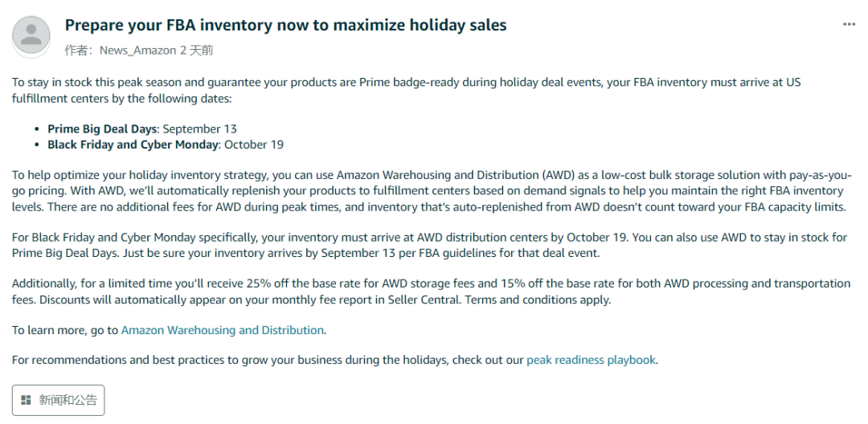Viewport: 868px width, 424px height.
Task: Open the three-dot more options menu
Action: pos(849,25)
